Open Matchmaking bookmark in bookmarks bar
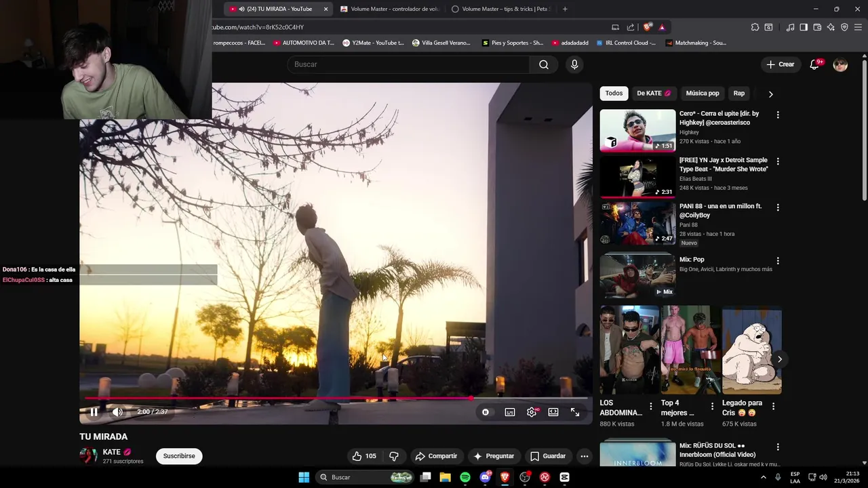868x488 pixels. tap(696, 43)
